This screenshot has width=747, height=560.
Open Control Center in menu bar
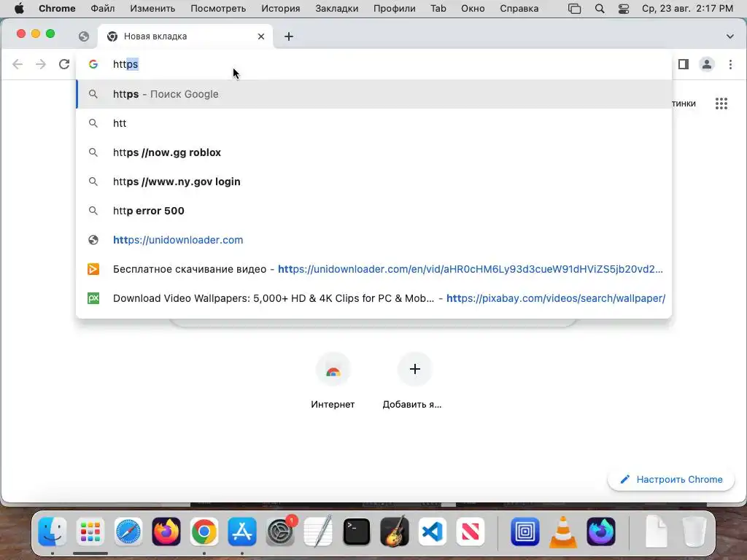[x=623, y=9]
